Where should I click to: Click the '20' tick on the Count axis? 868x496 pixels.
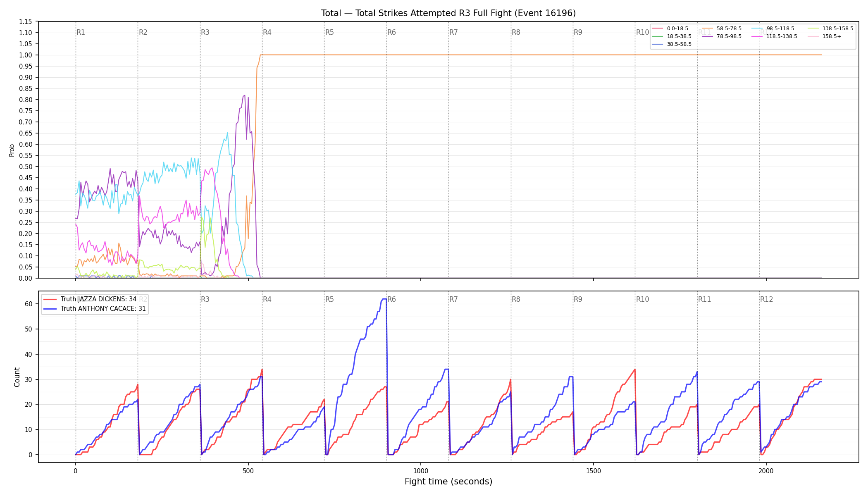[x=29, y=404]
